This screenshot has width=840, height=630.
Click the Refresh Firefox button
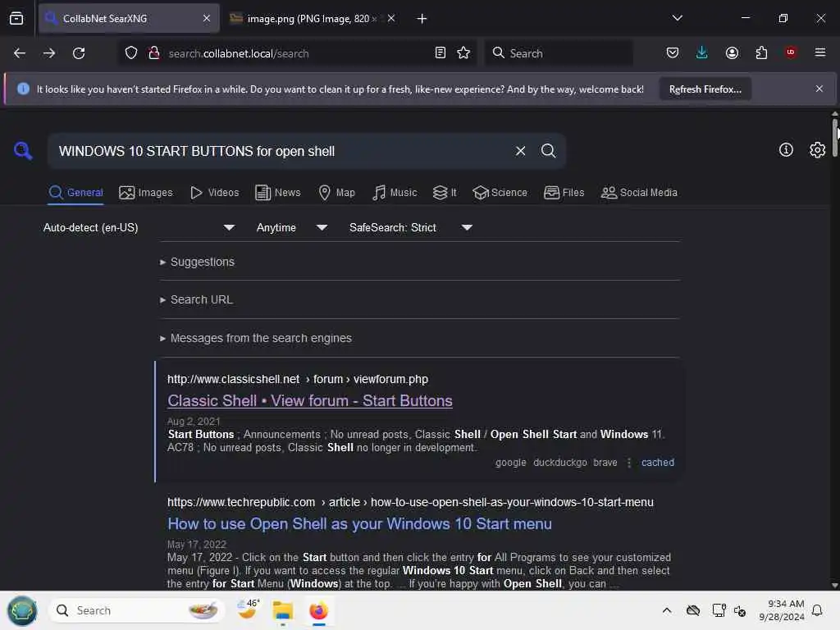[705, 89]
